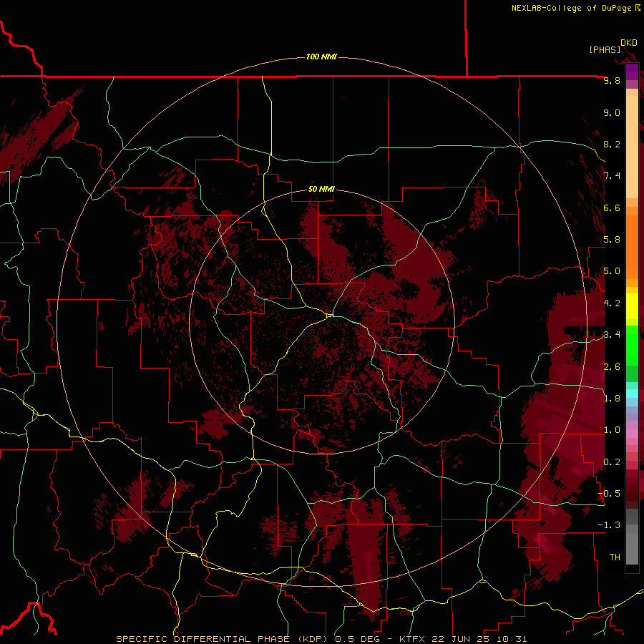Select the cyan color bar segment
The width and height of the screenshot is (644, 644).
tap(632, 394)
